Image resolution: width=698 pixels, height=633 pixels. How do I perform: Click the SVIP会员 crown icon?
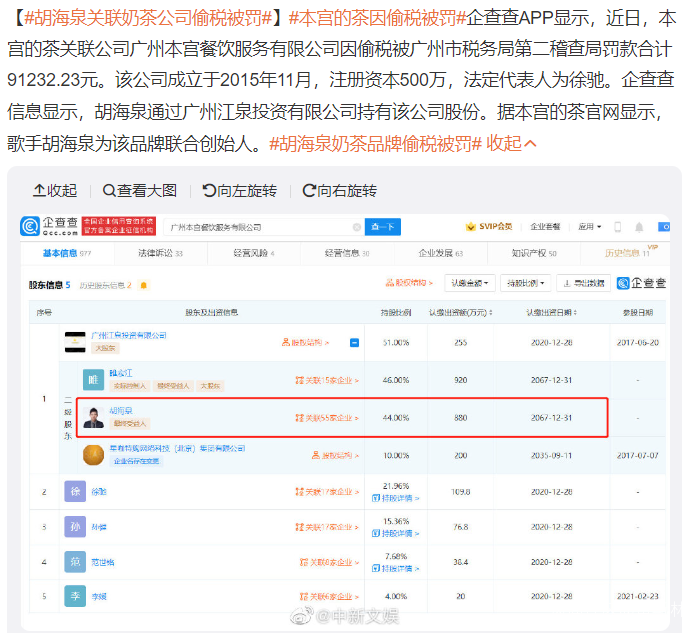(x=472, y=227)
